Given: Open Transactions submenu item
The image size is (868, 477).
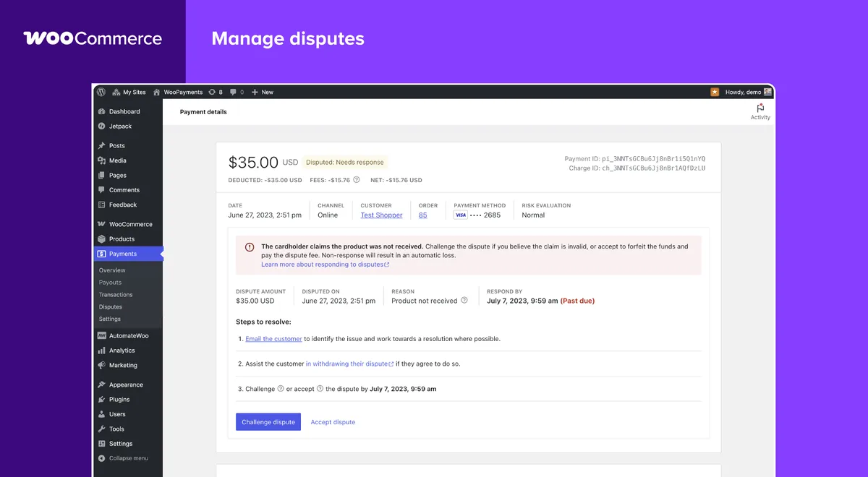Looking at the screenshot, I should pos(116,295).
